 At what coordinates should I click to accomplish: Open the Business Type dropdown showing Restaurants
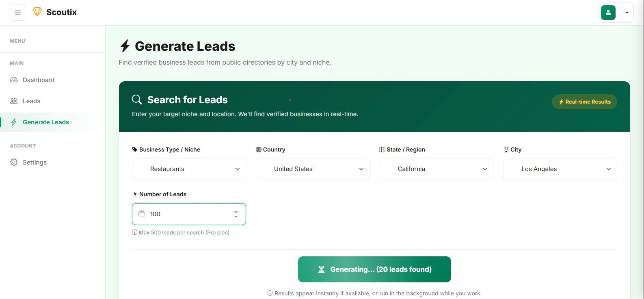pos(188,169)
